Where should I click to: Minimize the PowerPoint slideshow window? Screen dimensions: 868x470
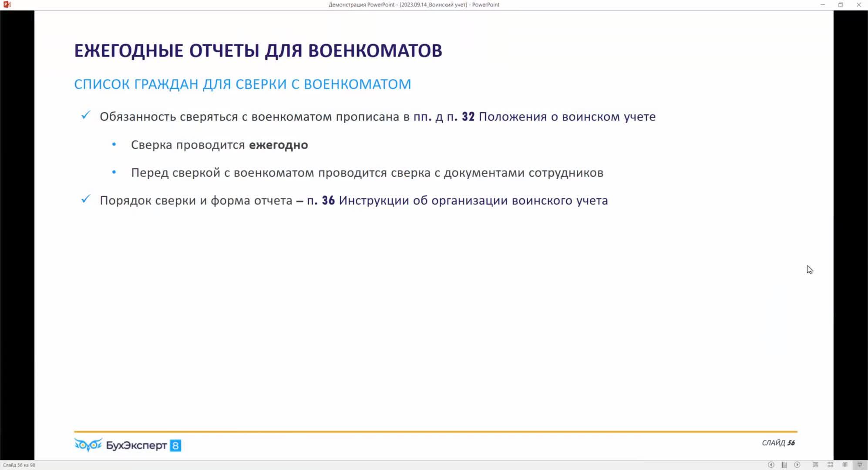822,5
